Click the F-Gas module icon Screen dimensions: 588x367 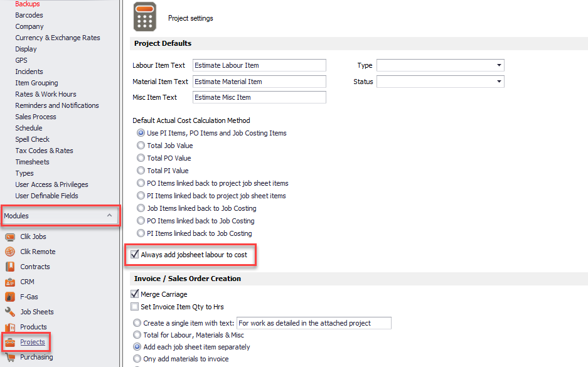click(x=10, y=297)
